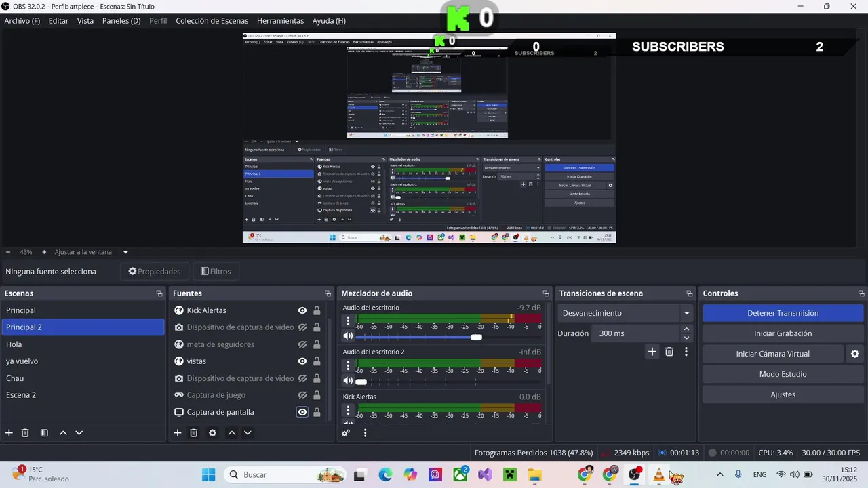Open the Vista menu
Image resolution: width=868 pixels, height=488 pixels.
point(85,21)
